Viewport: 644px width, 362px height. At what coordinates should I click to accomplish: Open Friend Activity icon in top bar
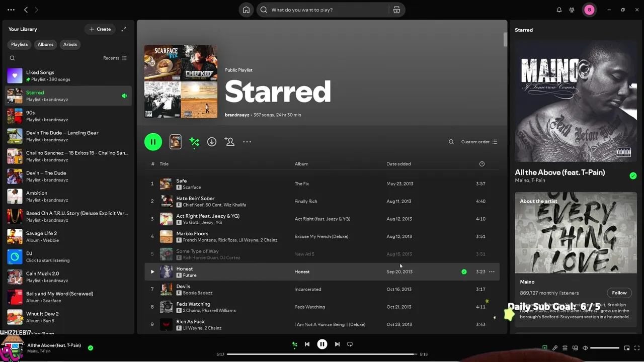click(572, 10)
